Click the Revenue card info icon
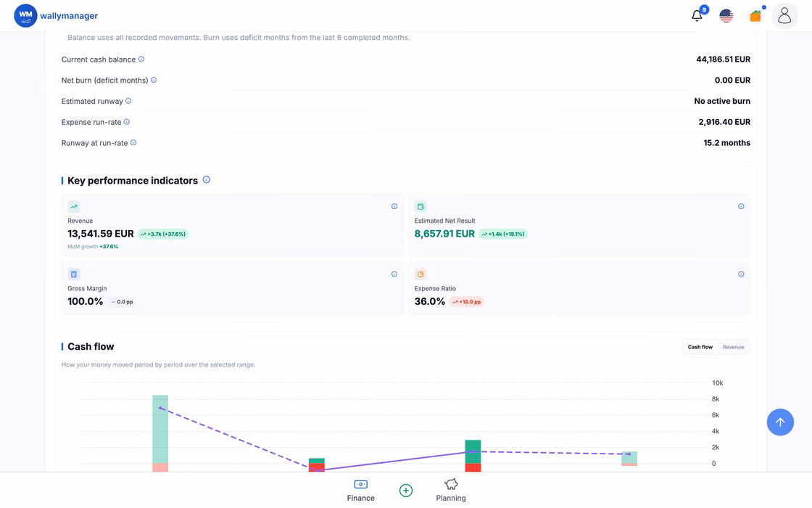 click(394, 206)
